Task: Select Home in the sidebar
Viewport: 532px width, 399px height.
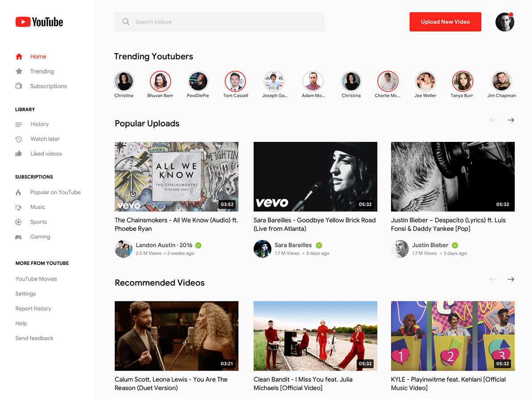Action: tap(38, 56)
